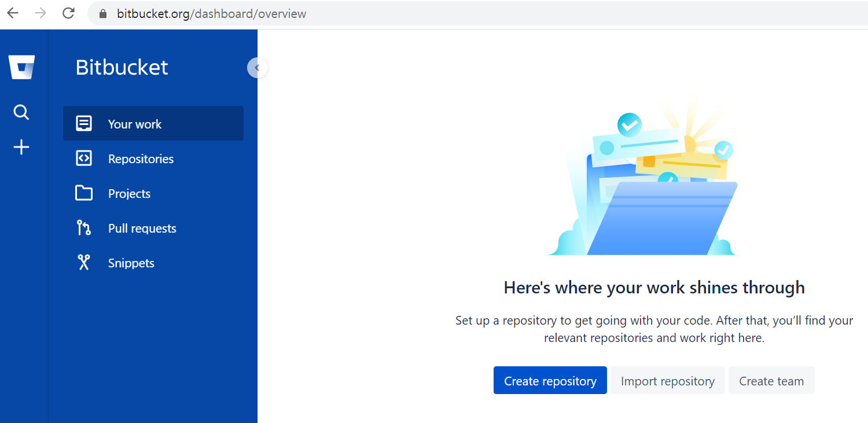Open Projects in the sidebar
Screen dimensions: 868x423
153,193
